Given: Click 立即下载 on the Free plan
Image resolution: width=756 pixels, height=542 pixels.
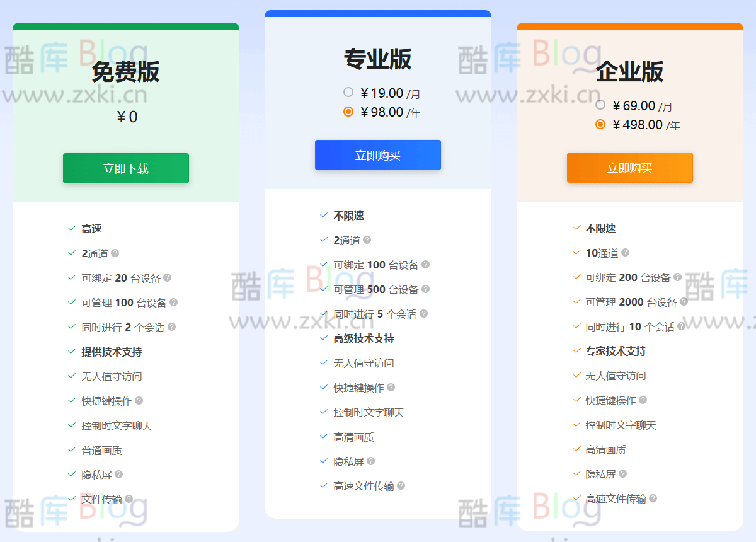Looking at the screenshot, I should click(x=125, y=168).
